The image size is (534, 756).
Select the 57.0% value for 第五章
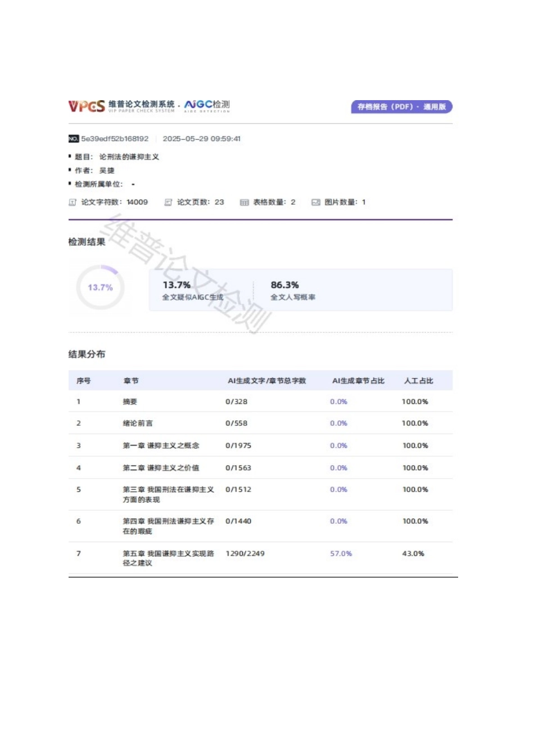(x=342, y=553)
